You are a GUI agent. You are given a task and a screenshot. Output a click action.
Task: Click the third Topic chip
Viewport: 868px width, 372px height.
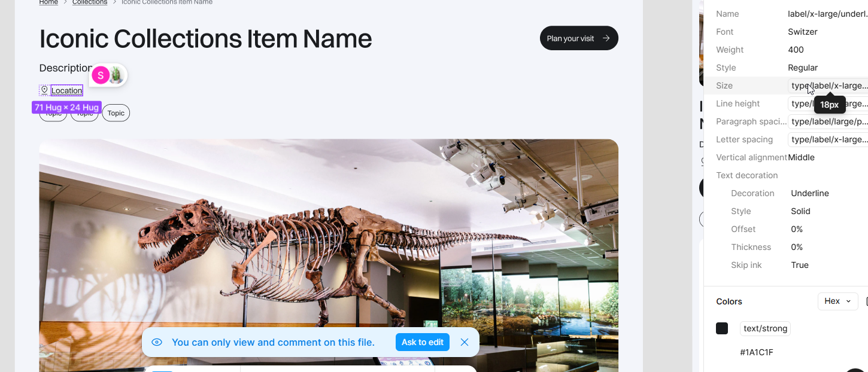(116, 113)
